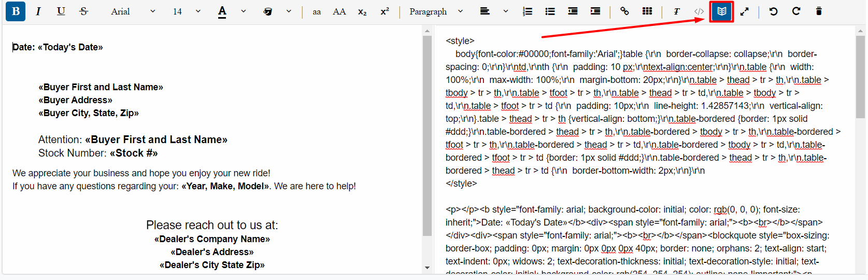Expand highlight color picker arrow

tap(289, 11)
